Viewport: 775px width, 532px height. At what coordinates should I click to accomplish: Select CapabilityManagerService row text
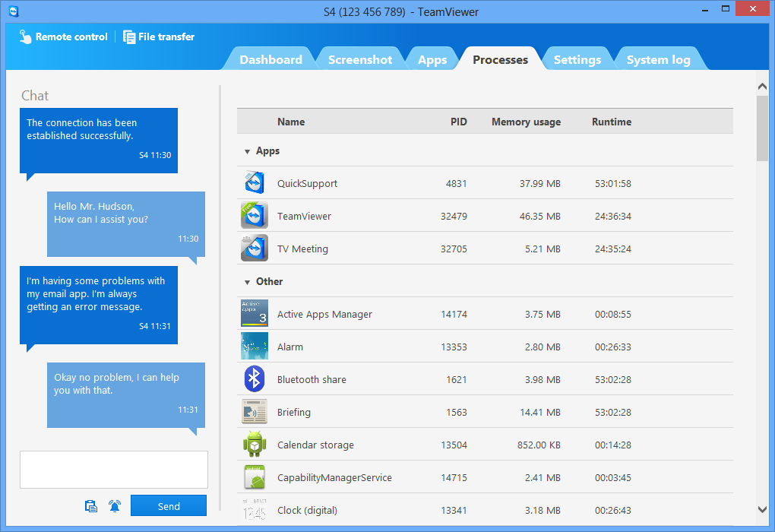point(334,477)
